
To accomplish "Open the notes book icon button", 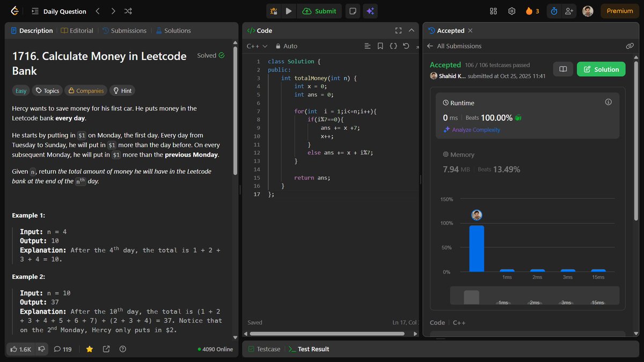I will 563,69.
